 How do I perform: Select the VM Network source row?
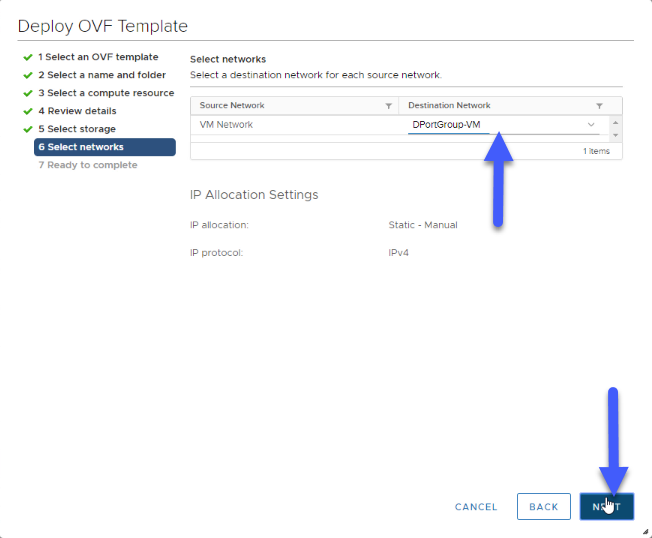(294, 125)
